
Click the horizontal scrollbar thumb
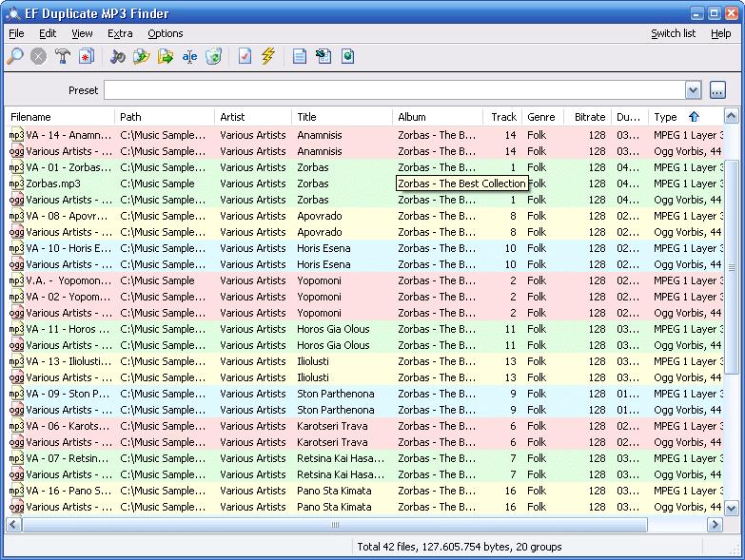click(335, 525)
